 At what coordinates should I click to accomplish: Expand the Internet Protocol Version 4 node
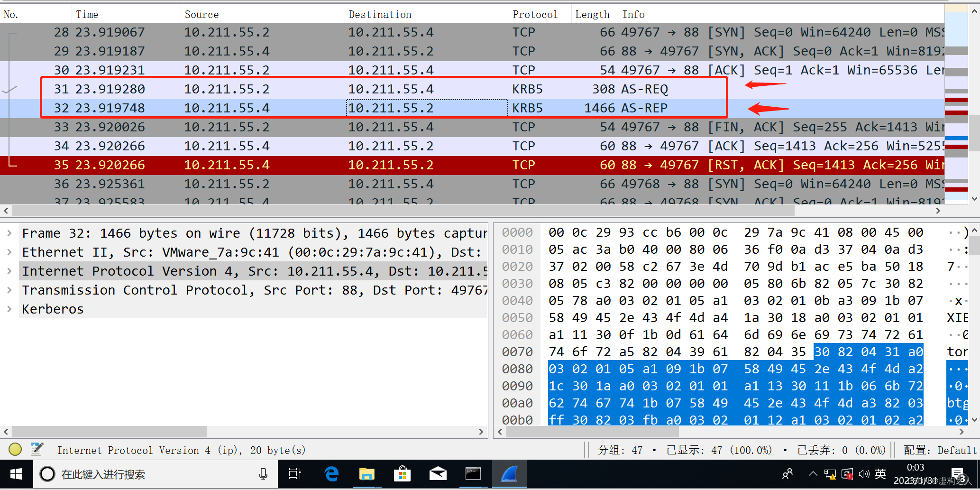[9, 271]
